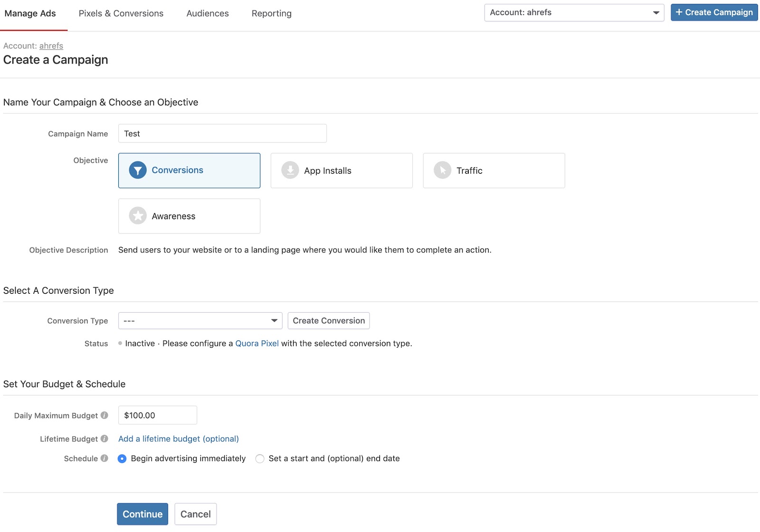The width and height of the screenshot is (760, 532).
Task: Open the Schedule info tooltip
Action: click(104, 458)
